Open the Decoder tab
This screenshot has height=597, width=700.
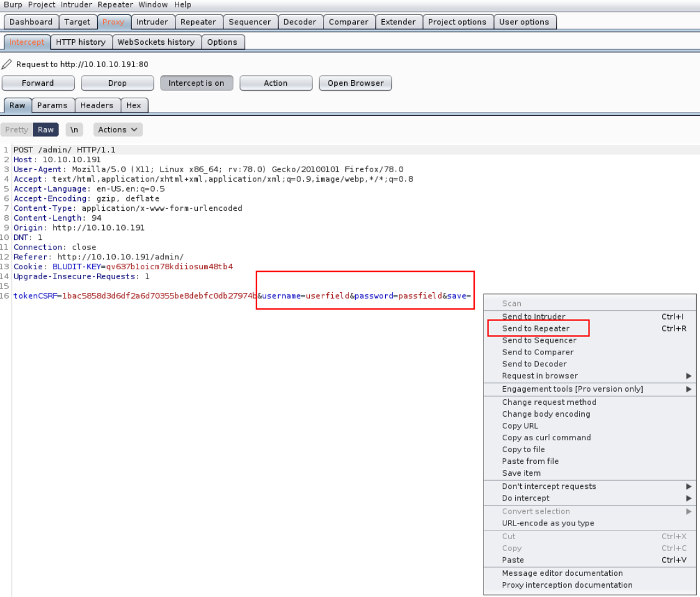[x=300, y=22]
